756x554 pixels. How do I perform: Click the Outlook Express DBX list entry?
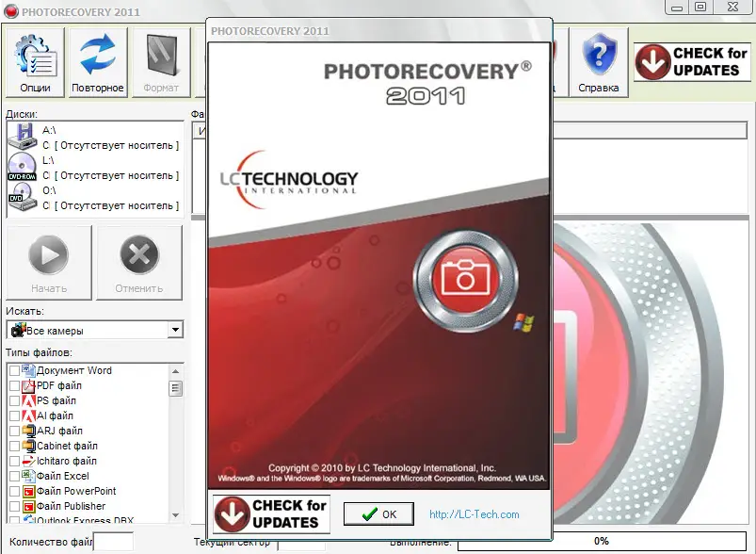[x=85, y=520]
